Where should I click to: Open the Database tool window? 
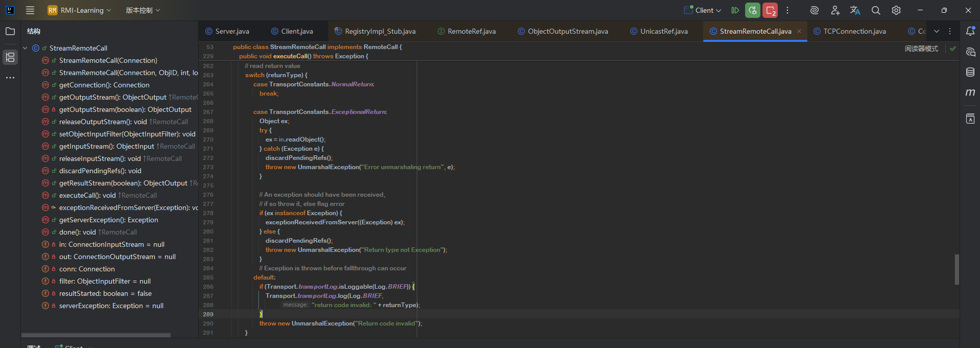click(x=970, y=72)
